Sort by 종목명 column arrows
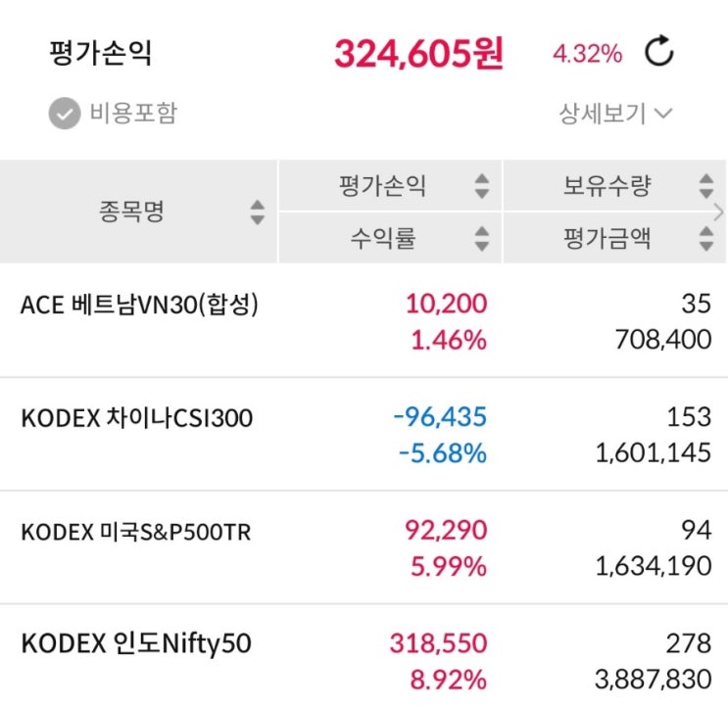Viewport: 728px width, 710px height. pos(258,213)
